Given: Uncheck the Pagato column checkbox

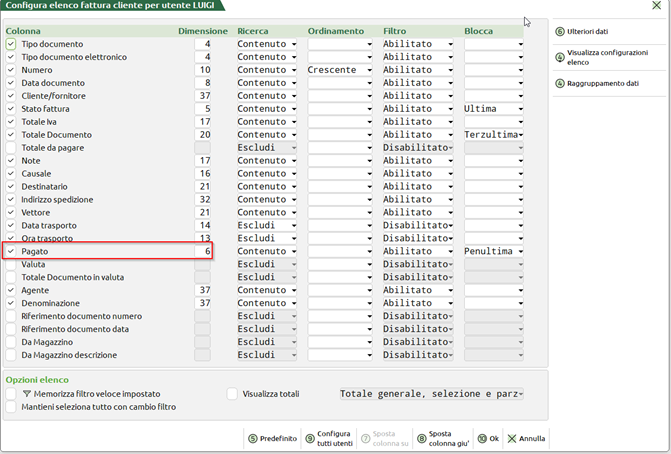Looking at the screenshot, I should [x=11, y=251].
